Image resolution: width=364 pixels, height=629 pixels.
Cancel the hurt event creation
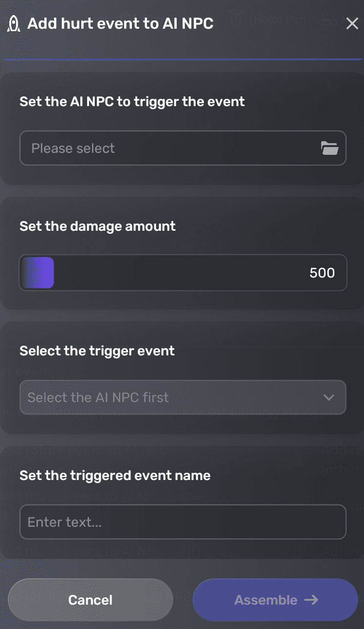tap(90, 600)
